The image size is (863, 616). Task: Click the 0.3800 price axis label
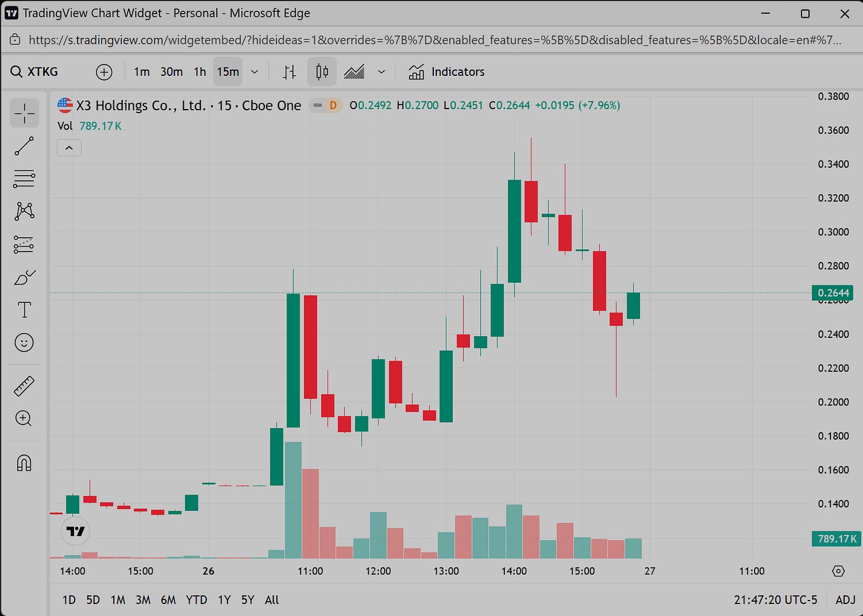(833, 97)
